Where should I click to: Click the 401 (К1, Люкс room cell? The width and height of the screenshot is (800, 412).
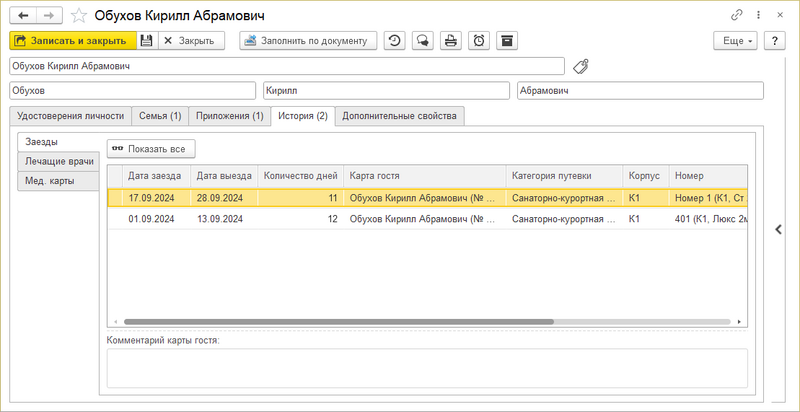pyautogui.click(x=708, y=219)
